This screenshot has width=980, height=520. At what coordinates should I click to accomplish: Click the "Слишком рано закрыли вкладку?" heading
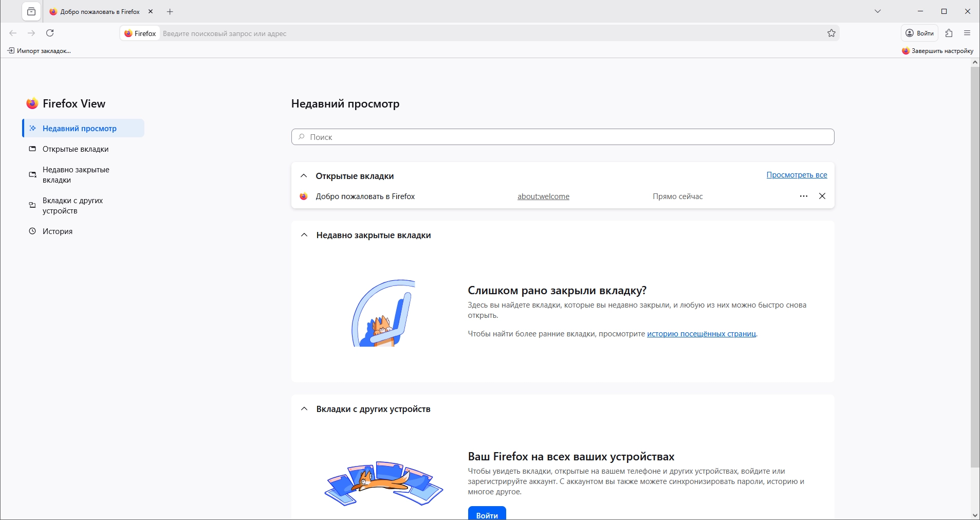point(557,291)
